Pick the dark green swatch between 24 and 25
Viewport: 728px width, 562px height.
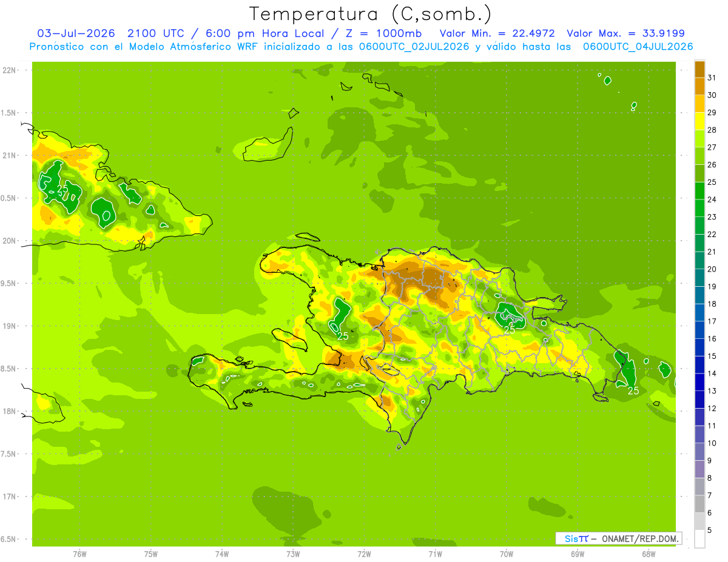pyautogui.click(x=699, y=191)
